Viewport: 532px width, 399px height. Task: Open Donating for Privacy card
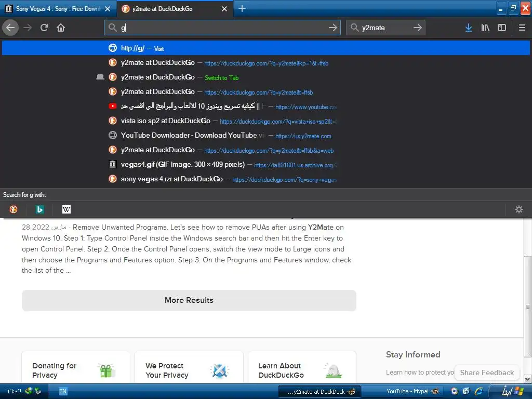pos(76,368)
